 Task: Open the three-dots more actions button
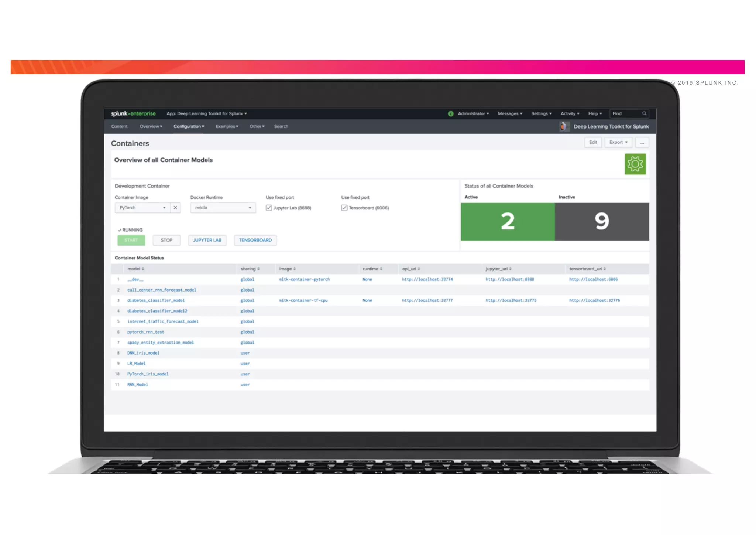tap(642, 143)
